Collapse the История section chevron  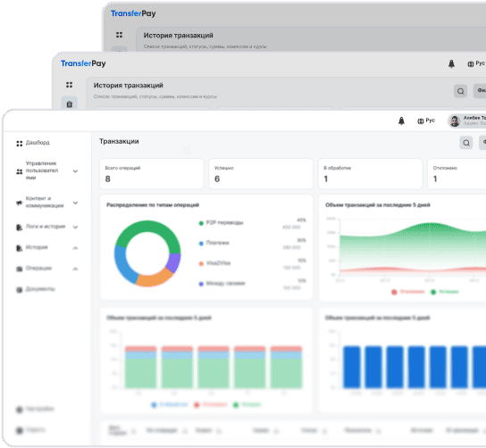click(x=75, y=248)
